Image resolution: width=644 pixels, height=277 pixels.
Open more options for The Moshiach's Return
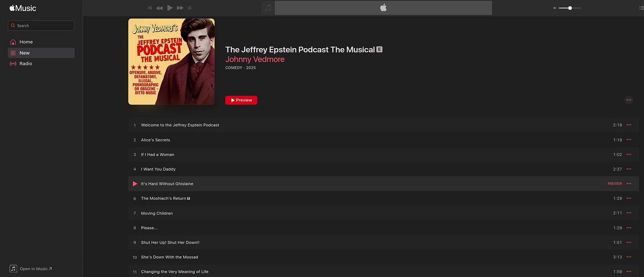tap(629, 198)
